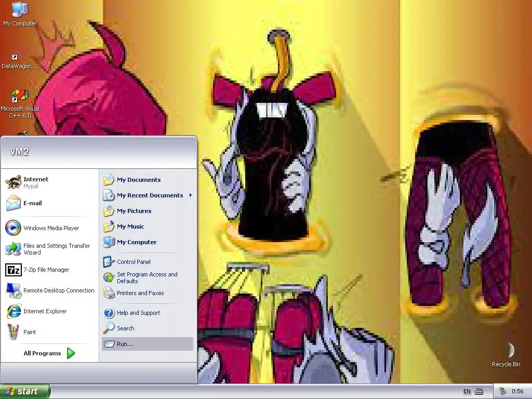Click the My Music folder icon
Viewport: 532px width, 399px height.
(x=109, y=227)
